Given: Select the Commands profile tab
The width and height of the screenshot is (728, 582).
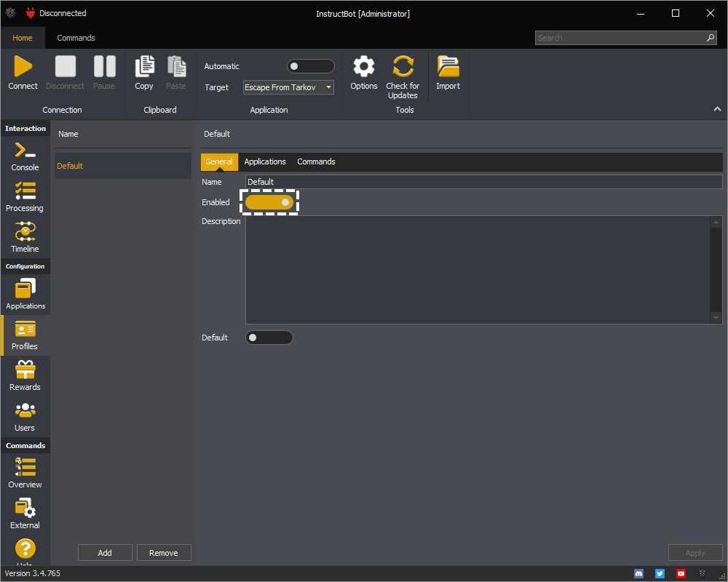Looking at the screenshot, I should coord(316,162).
